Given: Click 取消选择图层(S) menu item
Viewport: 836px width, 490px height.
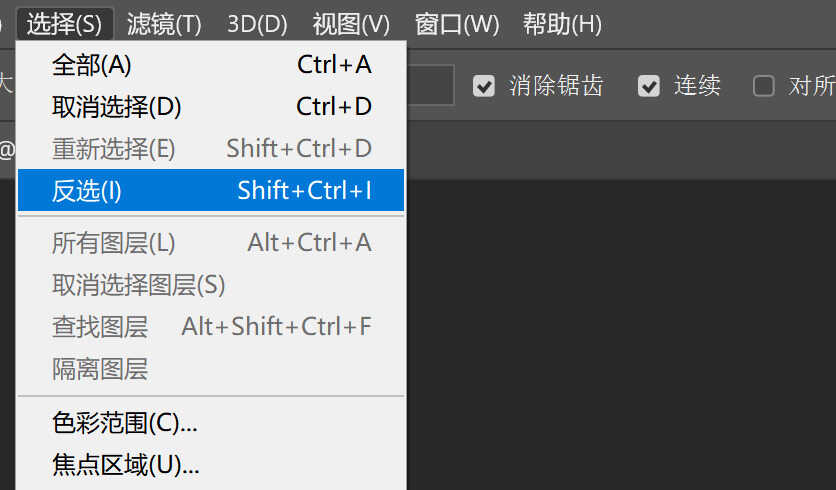Looking at the screenshot, I should [211, 285].
